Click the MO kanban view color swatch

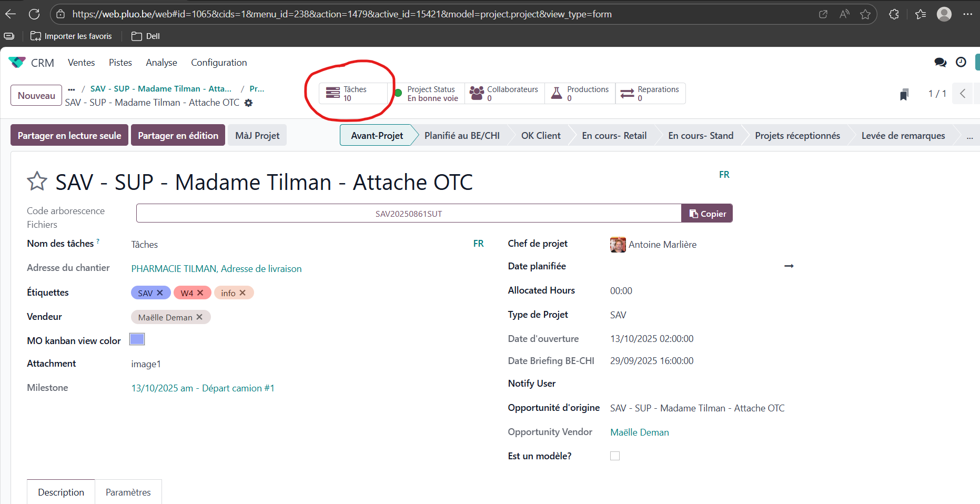137,339
